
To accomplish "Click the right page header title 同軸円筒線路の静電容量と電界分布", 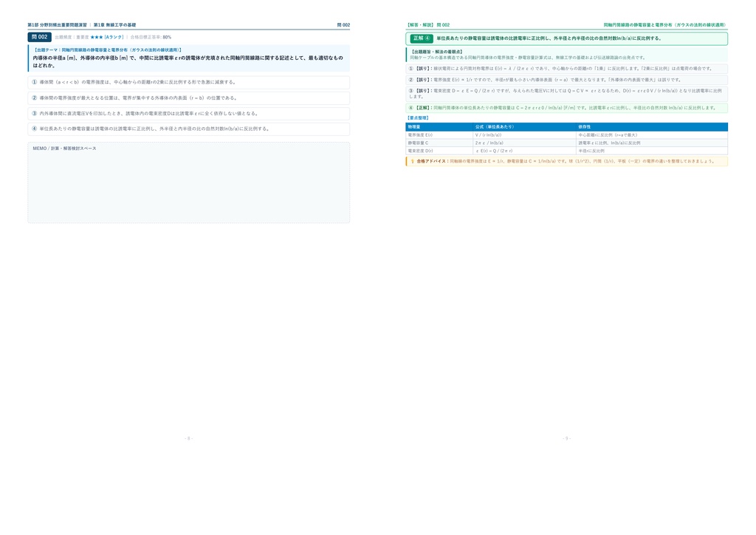I will click(x=664, y=25).
